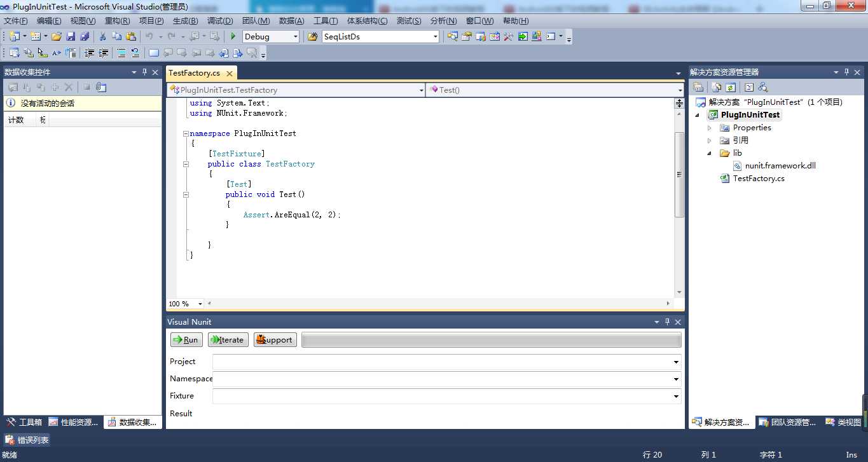Open the 测试(S) menu

pos(409,21)
